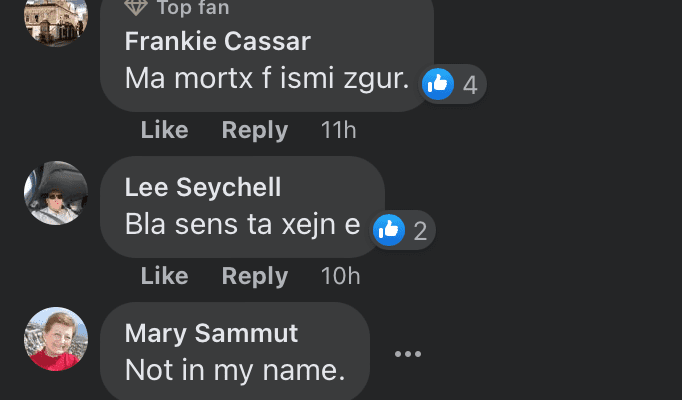Open Mary Sammut's profile name link
The image size is (682, 400).
(211, 333)
